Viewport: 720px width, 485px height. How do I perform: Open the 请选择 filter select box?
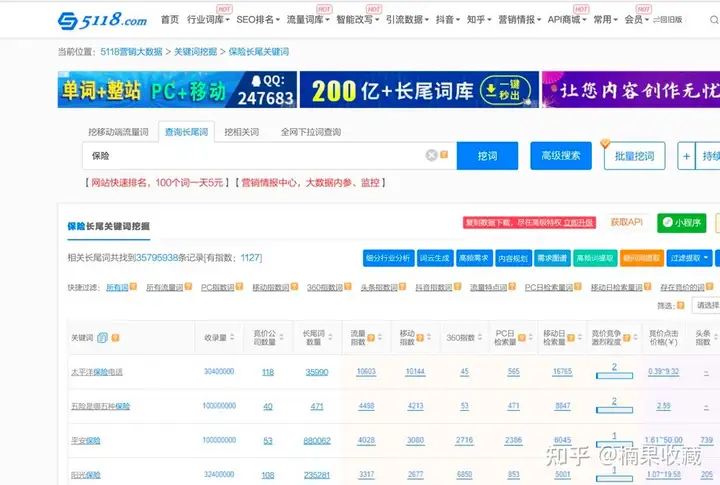coord(706,305)
